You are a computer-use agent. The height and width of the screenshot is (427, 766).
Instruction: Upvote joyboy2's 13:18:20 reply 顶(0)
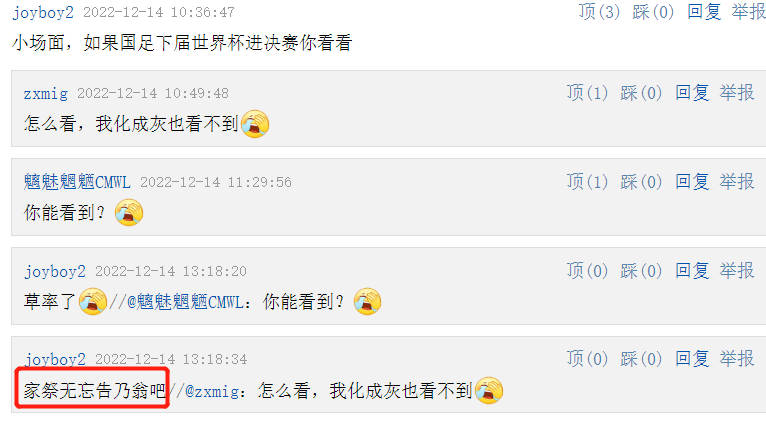pos(587,270)
